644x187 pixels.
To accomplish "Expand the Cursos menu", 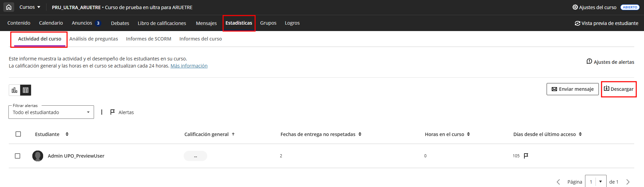I will pyautogui.click(x=30, y=7).
